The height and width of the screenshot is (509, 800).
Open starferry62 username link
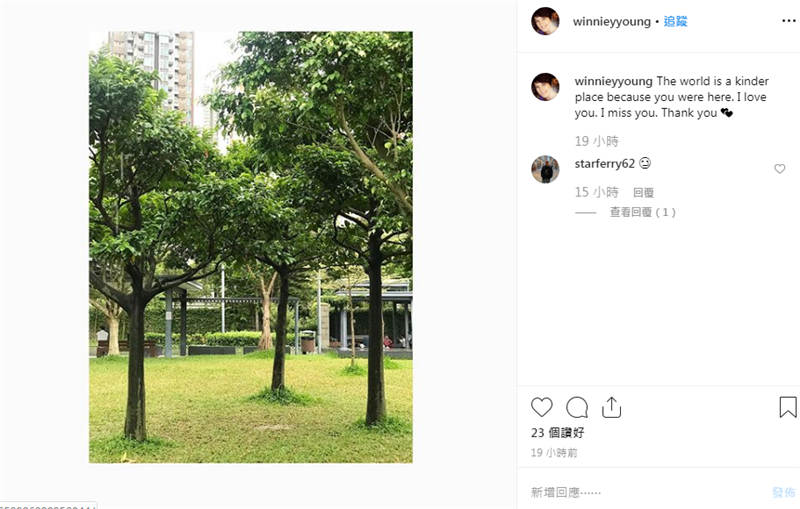click(x=605, y=164)
